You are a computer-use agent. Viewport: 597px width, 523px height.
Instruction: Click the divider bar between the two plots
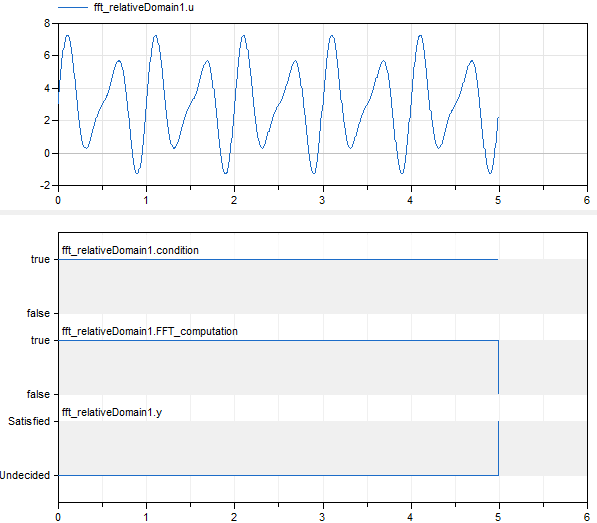pos(298,212)
